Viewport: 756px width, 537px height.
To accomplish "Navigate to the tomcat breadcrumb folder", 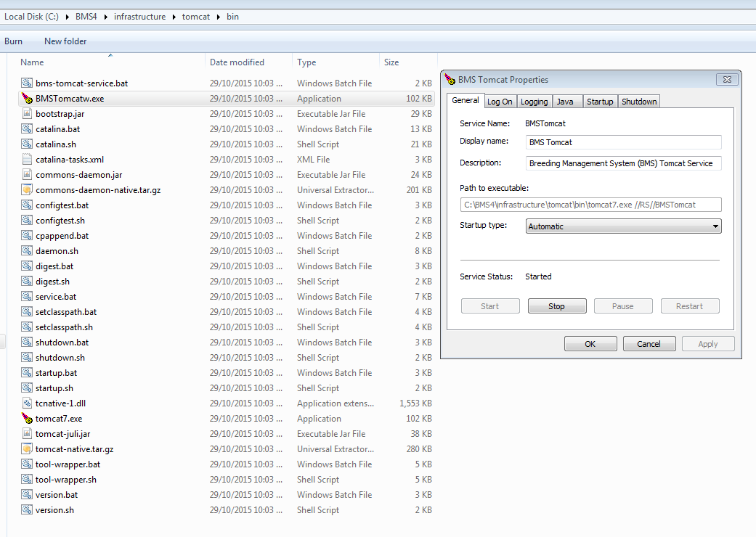I will point(196,17).
